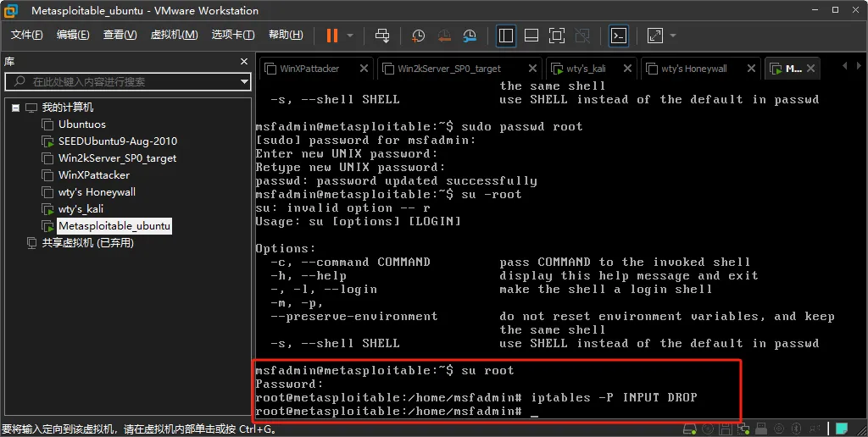Open the 文件(F) menu
Viewport: 868px width, 437px height.
click(x=26, y=34)
